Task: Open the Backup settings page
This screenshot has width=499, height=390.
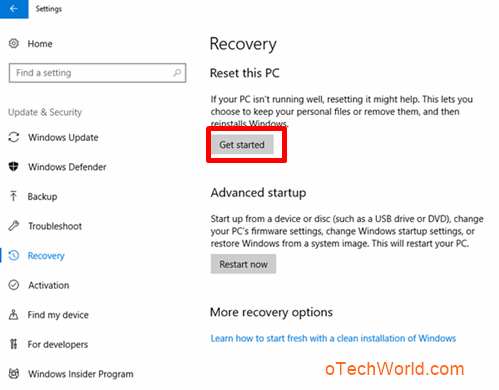Action: 42,196
